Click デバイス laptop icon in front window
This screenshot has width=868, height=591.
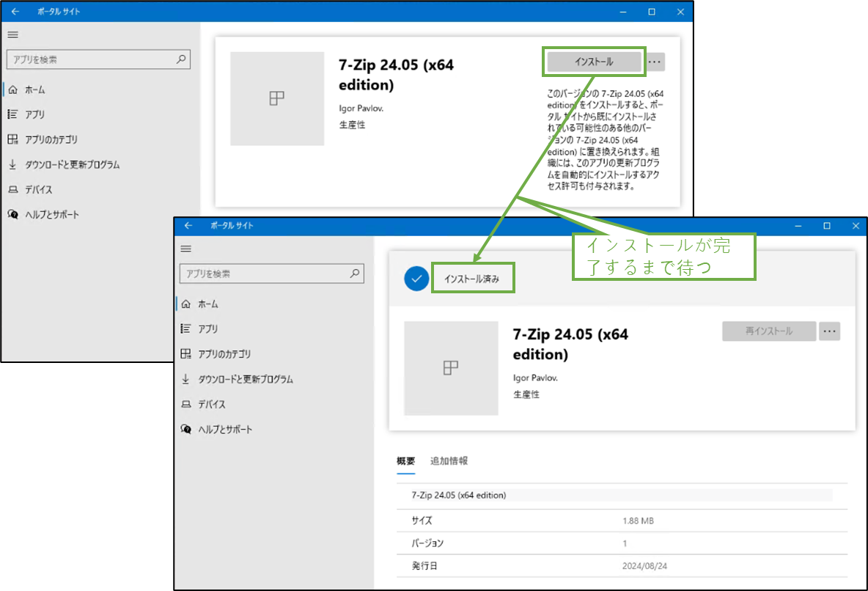click(186, 404)
